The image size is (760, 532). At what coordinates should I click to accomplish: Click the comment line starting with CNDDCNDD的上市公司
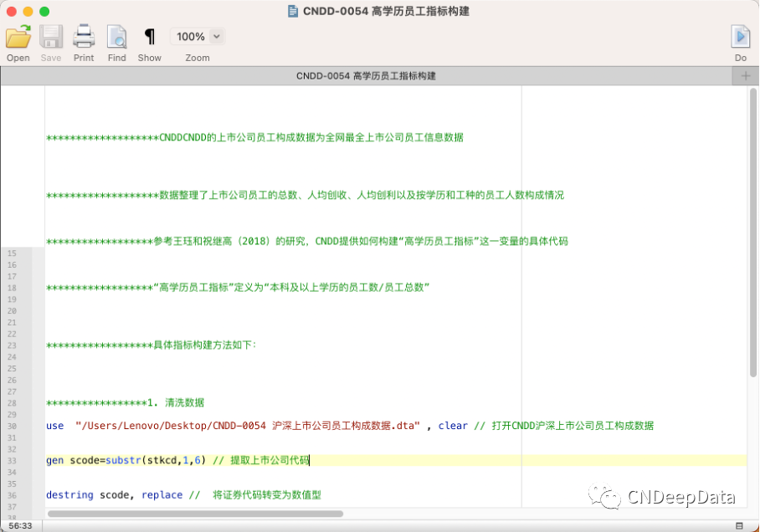click(x=255, y=138)
